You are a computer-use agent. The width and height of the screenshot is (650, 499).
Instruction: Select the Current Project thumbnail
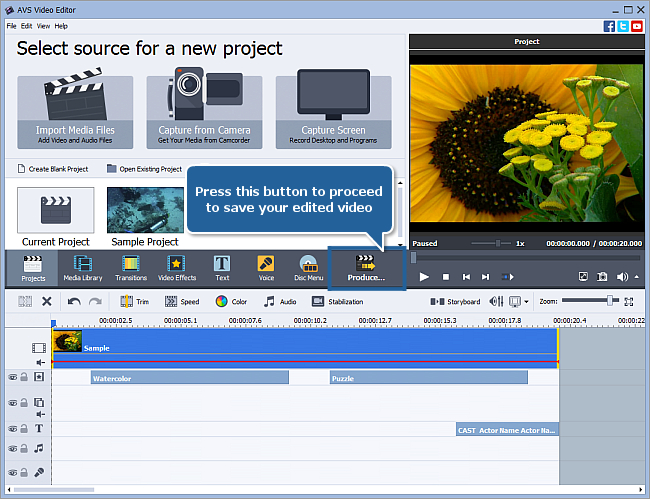(56, 210)
